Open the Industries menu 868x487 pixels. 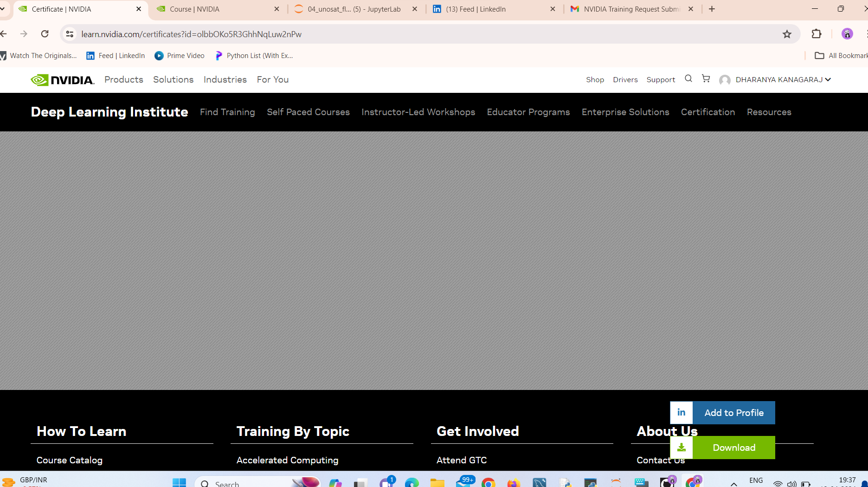(x=225, y=79)
